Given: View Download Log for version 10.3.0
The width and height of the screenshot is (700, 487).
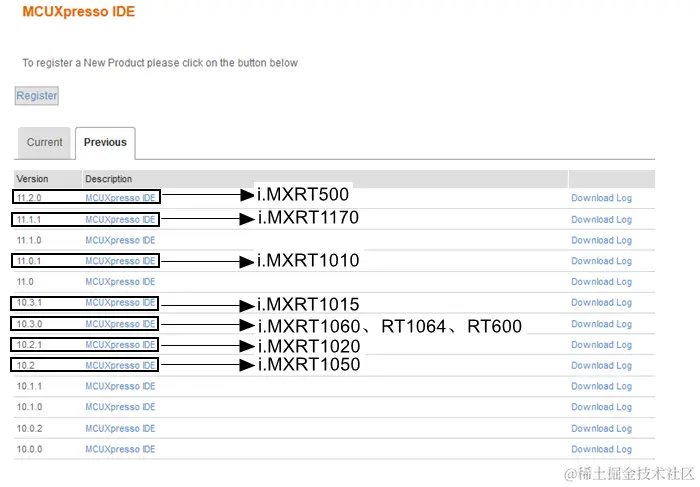Looking at the screenshot, I should click(x=601, y=324).
